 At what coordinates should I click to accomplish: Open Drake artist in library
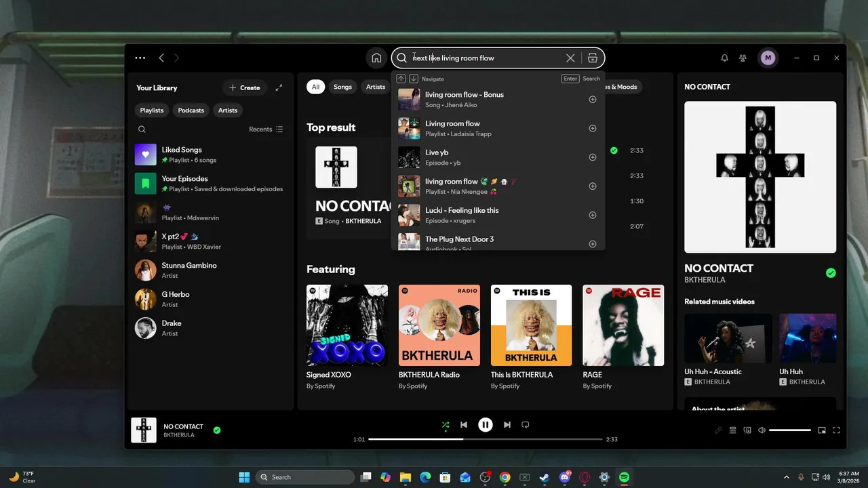click(210, 328)
